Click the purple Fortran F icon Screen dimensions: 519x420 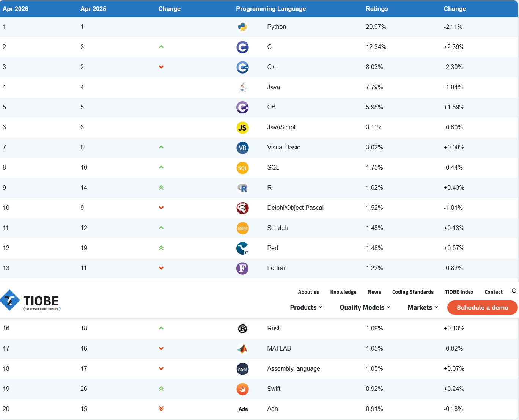pyautogui.click(x=242, y=268)
